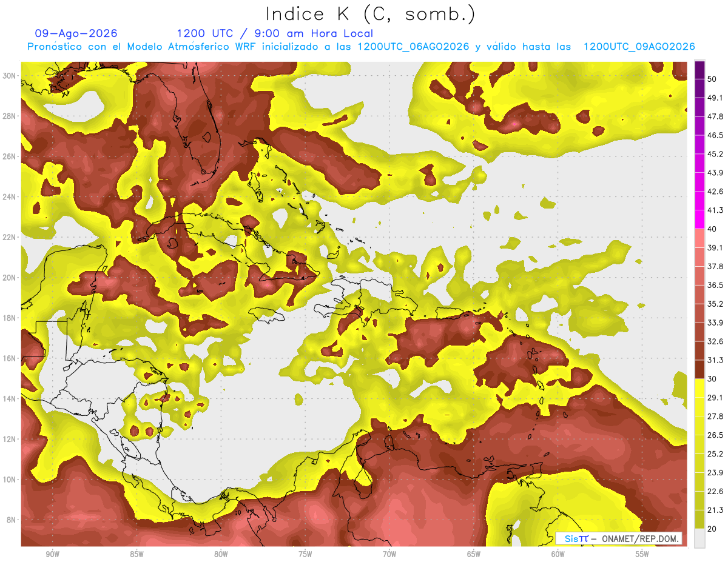This screenshot has width=728, height=562.
Task: Click the 70W longitude label
Action: 389,554
